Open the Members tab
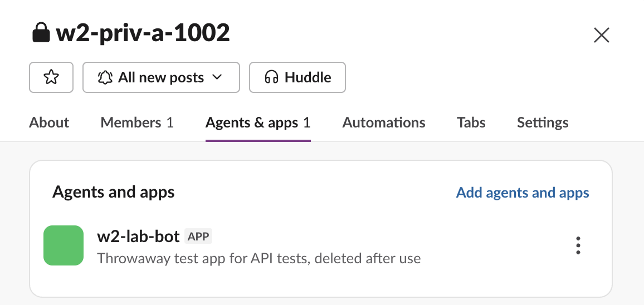 [x=137, y=122]
